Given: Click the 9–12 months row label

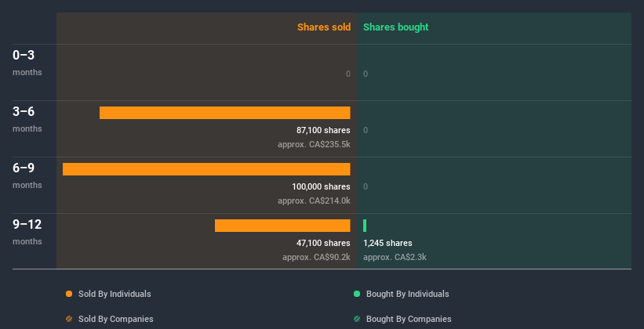Looking at the screenshot, I should pos(27,232).
